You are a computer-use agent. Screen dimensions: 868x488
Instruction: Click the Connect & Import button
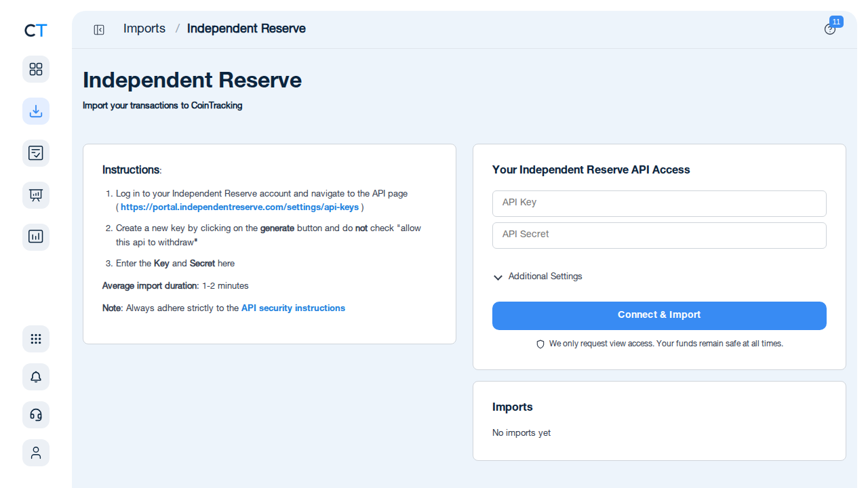(x=659, y=316)
